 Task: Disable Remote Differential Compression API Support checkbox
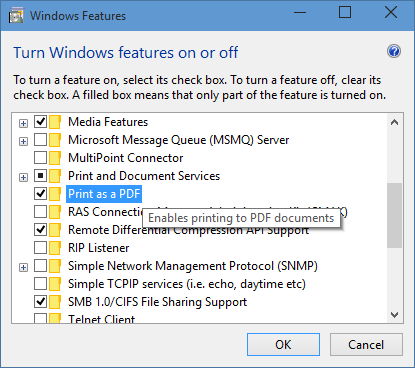[41, 230]
